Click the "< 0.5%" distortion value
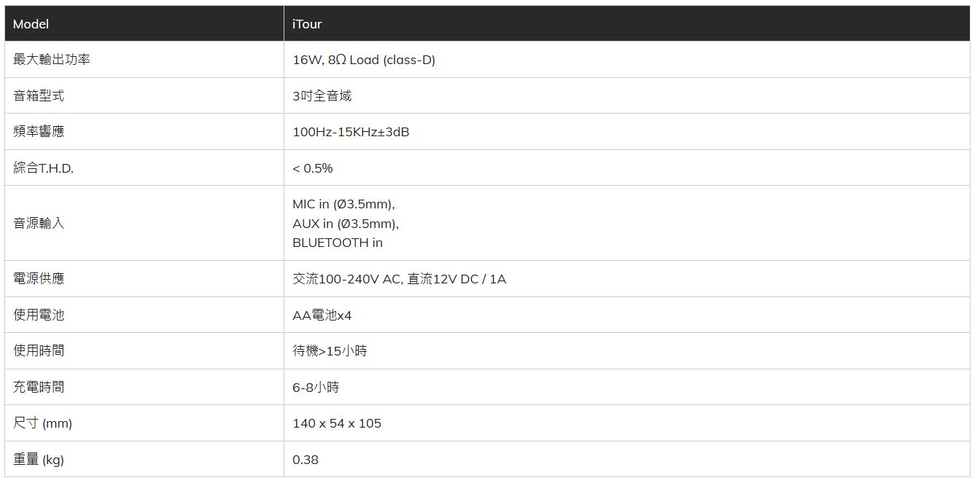980x483 pixels. click(x=313, y=168)
